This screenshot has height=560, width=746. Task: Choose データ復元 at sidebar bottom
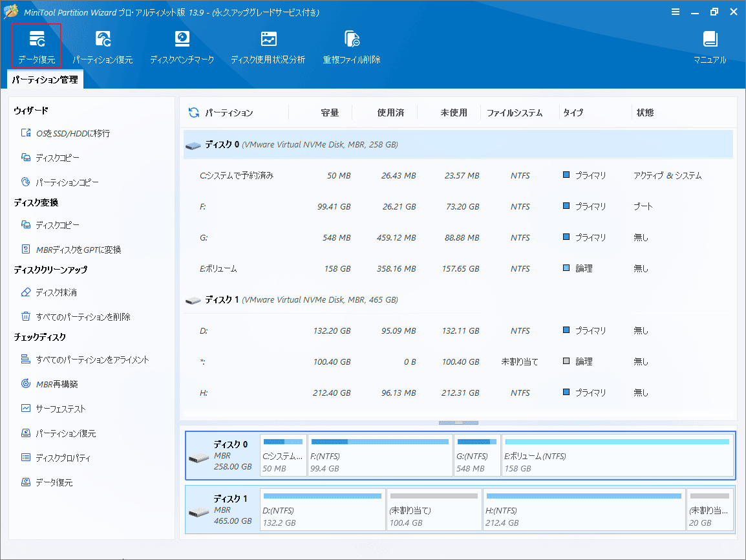click(47, 482)
